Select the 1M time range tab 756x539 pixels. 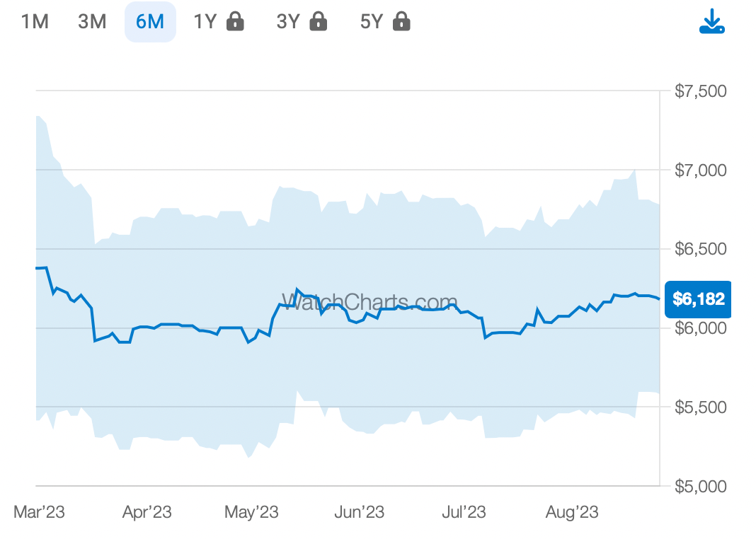pyautogui.click(x=35, y=22)
